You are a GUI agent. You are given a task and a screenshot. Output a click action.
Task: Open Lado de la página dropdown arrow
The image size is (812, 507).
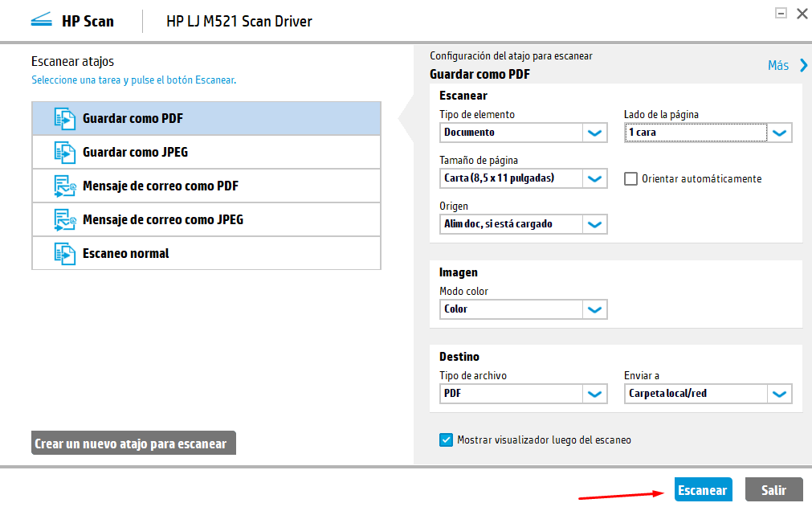coord(779,133)
